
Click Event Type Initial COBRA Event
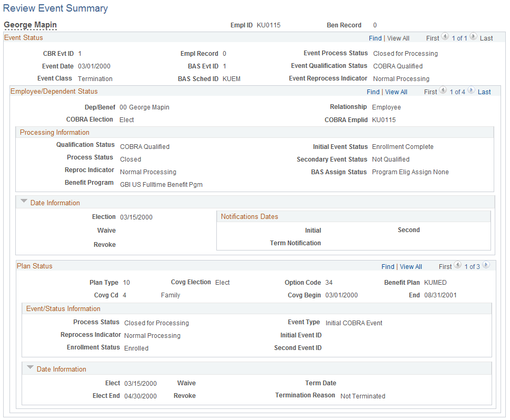point(354,323)
